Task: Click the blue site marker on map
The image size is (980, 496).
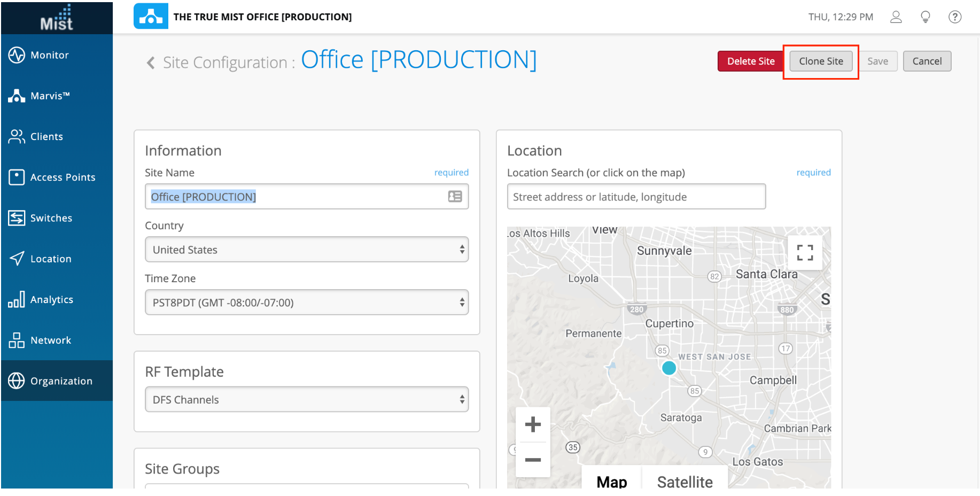Action: pos(669,368)
